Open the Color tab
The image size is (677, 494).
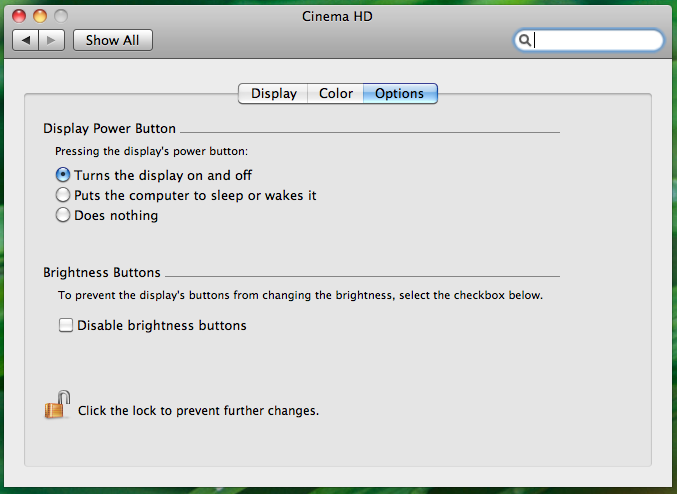(335, 93)
